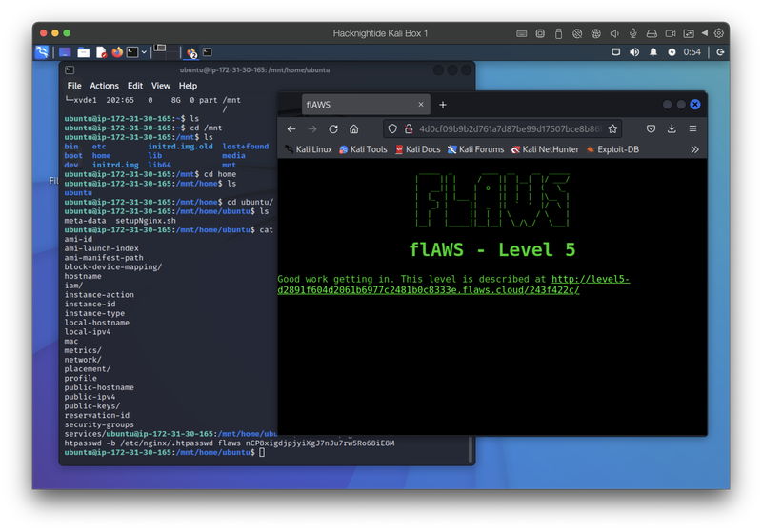Show more bookmarks via chevron
This screenshot has width=762, height=532.
click(694, 149)
